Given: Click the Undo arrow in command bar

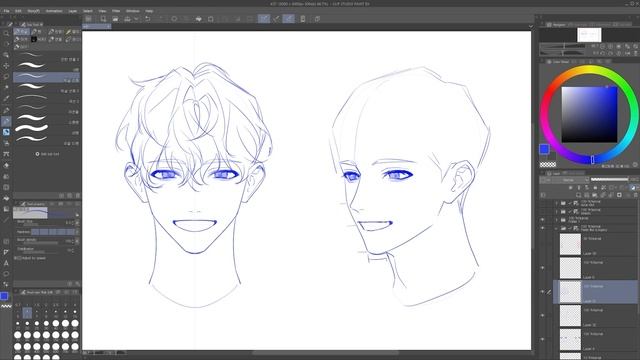Looking at the screenshot, I should coord(148,19).
